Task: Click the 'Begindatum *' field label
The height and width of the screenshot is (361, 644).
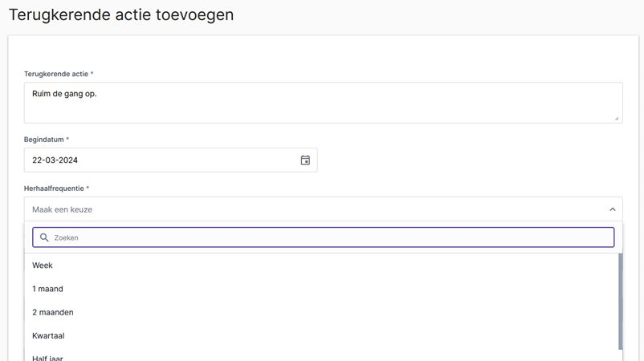Action: (47, 140)
